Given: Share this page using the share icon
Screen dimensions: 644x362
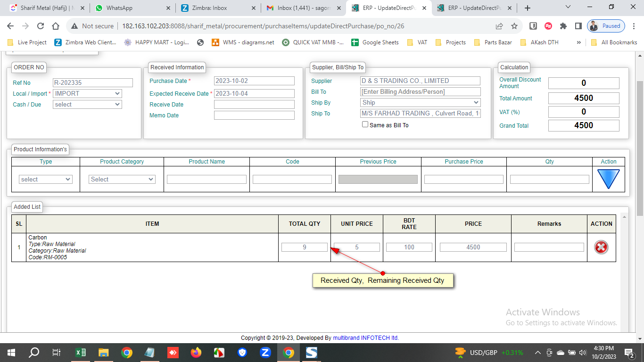Looking at the screenshot, I should [x=499, y=26].
